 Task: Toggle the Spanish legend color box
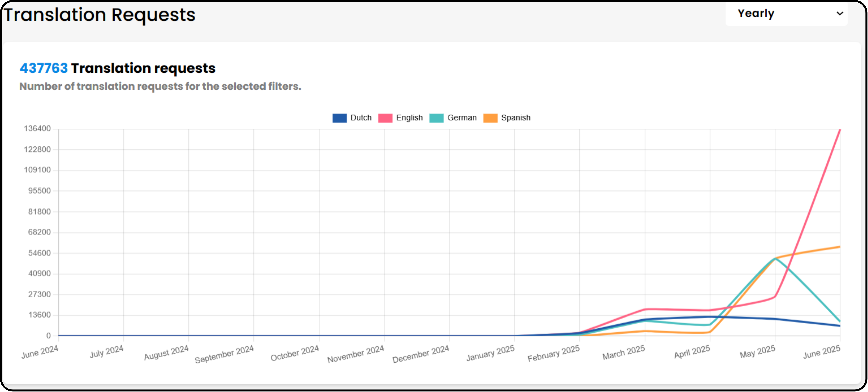coord(490,118)
